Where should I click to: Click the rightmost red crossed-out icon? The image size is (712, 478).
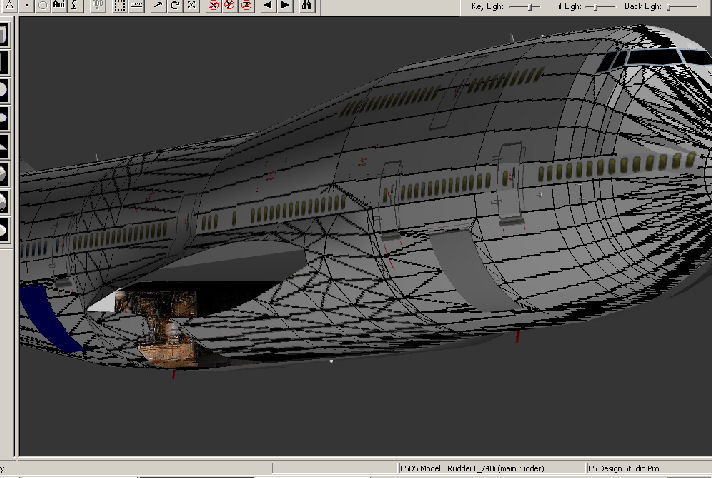(247, 5)
